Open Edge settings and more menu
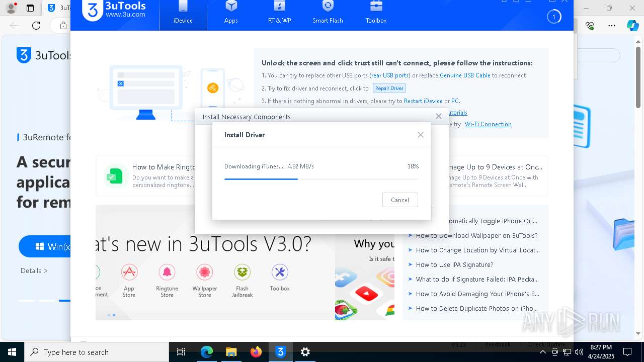The width and height of the screenshot is (644, 362). click(x=612, y=25)
